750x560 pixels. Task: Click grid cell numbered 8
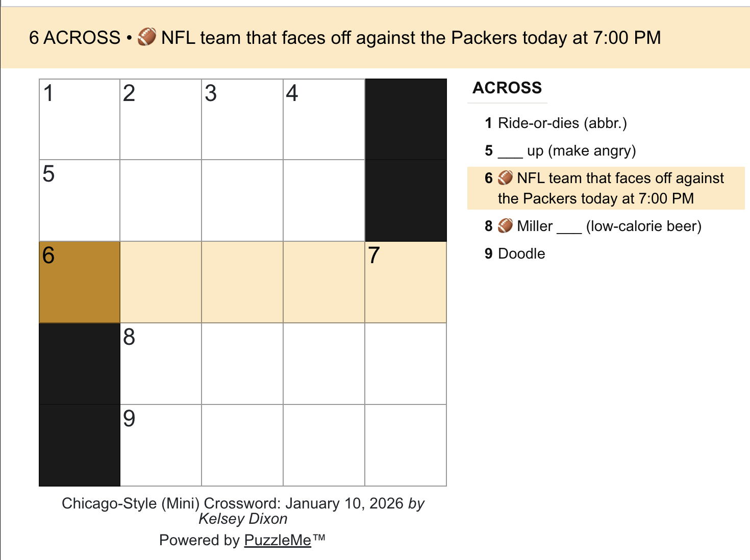tap(161, 364)
